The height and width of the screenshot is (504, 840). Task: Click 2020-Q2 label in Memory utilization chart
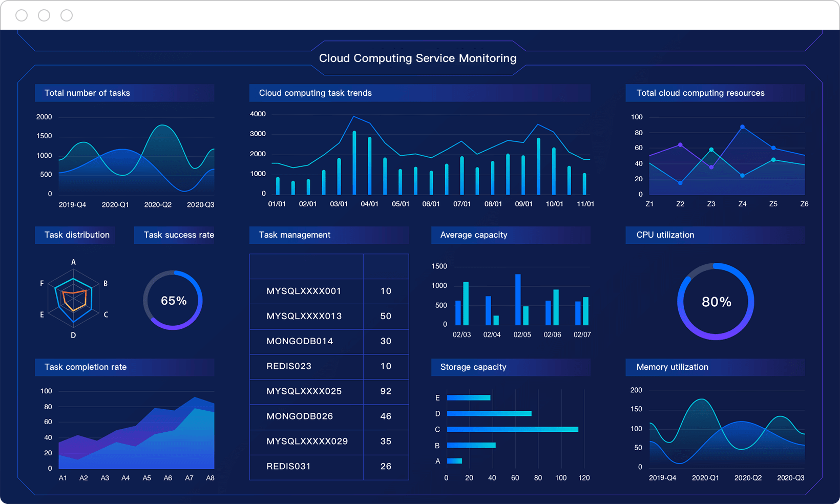click(748, 478)
